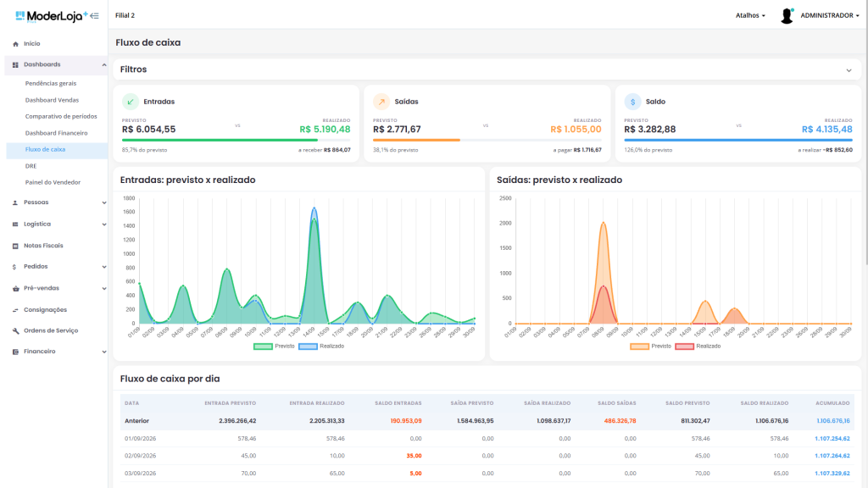Click the Saldo dollar circle icon
The height and width of the screenshot is (488, 868).
click(632, 102)
